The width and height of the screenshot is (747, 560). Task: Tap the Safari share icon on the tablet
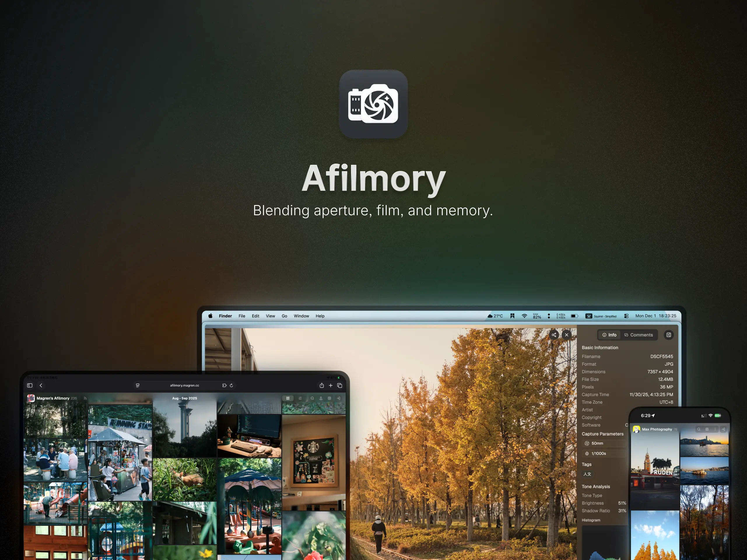point(322,385)
